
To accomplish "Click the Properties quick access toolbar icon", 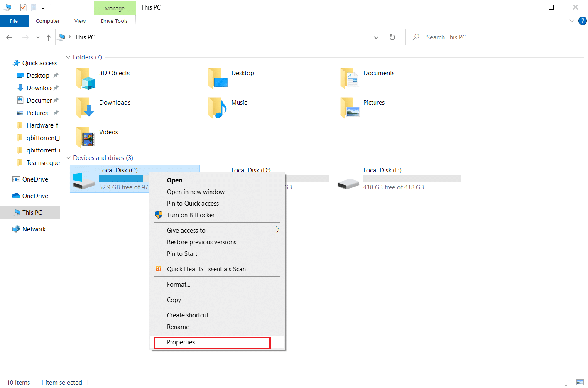I will (23, 7).
